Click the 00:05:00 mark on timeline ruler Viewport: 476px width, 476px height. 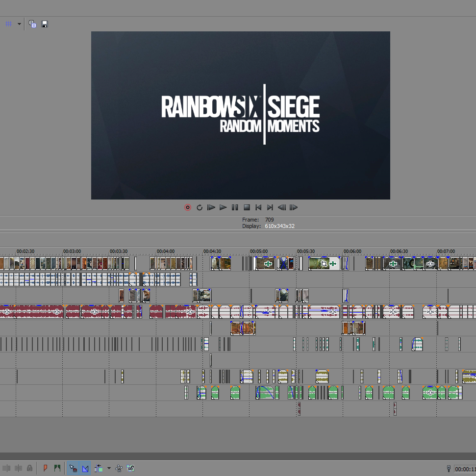coord(259,251)
